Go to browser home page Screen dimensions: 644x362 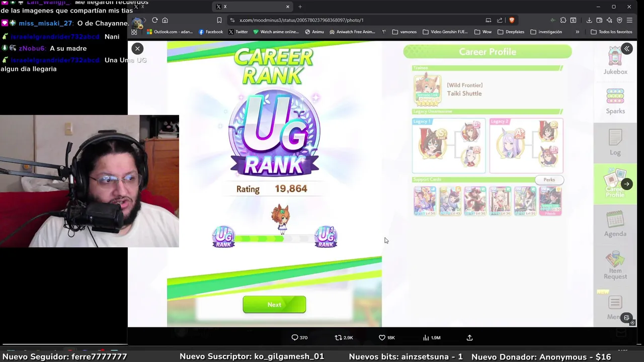coord(165,20)
